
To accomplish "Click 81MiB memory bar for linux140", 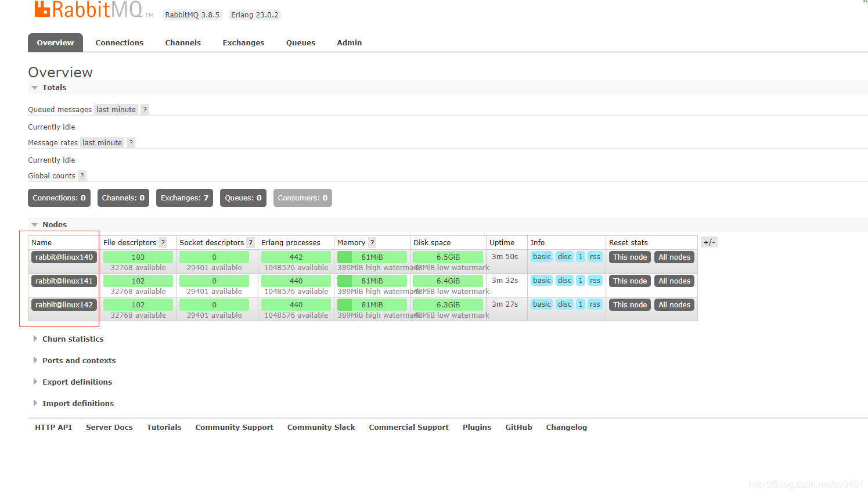I will point(372,257).
